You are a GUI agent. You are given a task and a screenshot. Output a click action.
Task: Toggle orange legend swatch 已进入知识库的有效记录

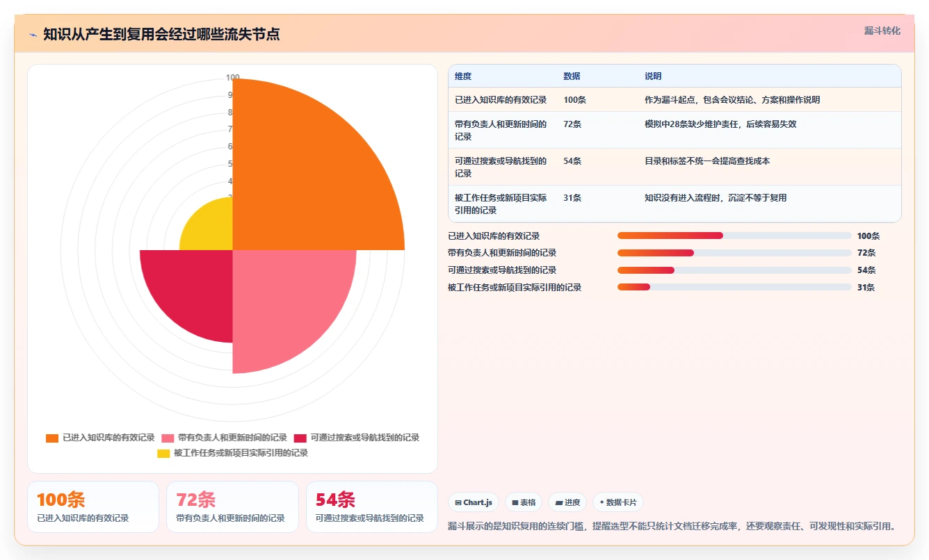pyautogui.click(x=52, y=438)
